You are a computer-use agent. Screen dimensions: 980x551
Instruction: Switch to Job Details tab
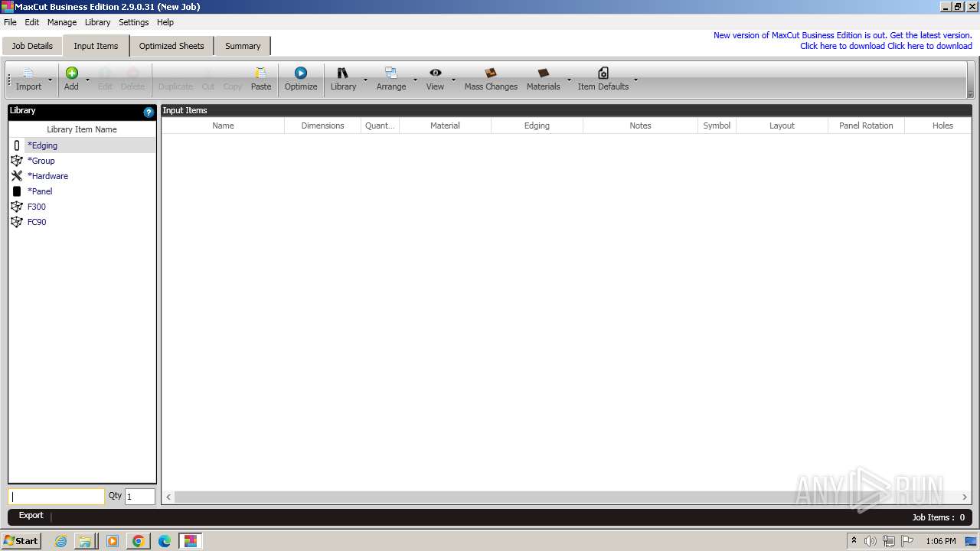coord(32,46)
